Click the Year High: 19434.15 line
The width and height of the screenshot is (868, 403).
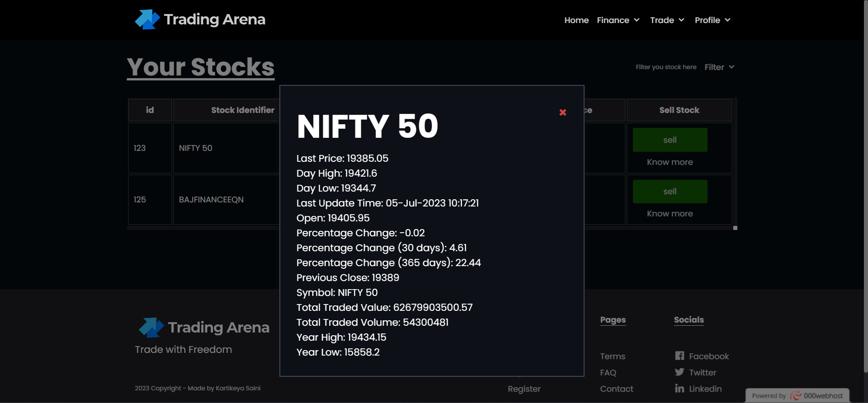341,337
